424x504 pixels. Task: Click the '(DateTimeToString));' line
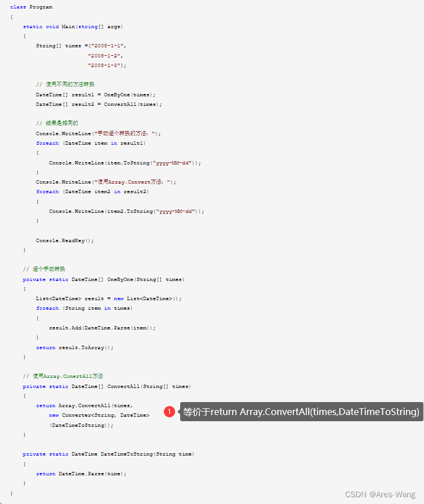(x=81, y=426)
